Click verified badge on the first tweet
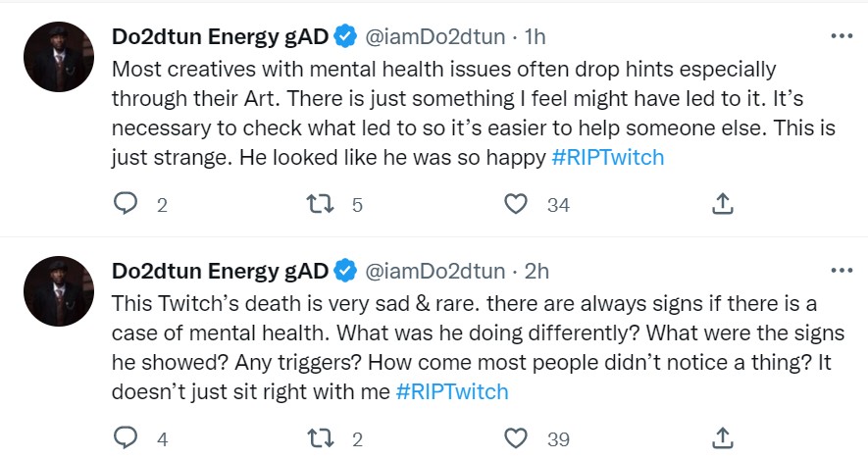The height and width of the screenshot is (460, 868). tap(345, 37)
